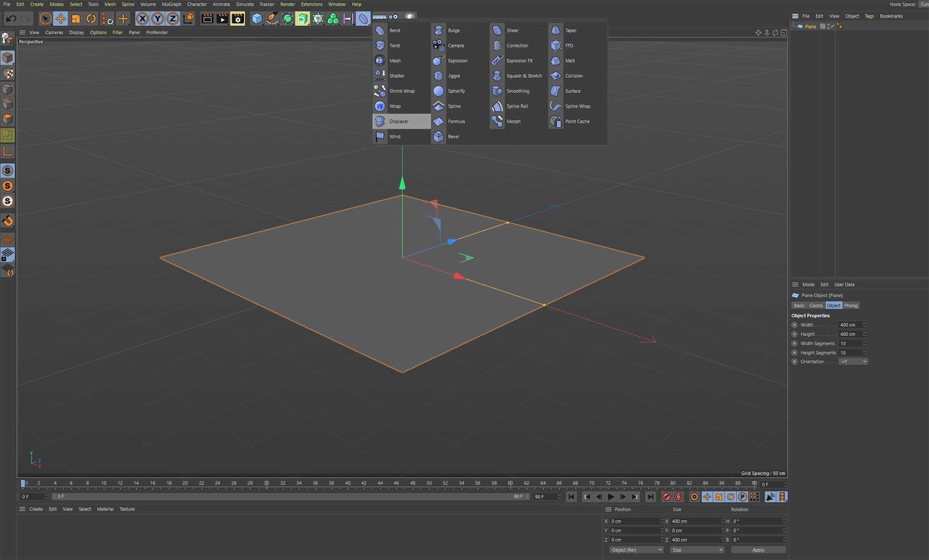Screen dimensions: 929x560
Task: Pick the Shrink Wrap deformer
Action: click(x=401, y=91)
